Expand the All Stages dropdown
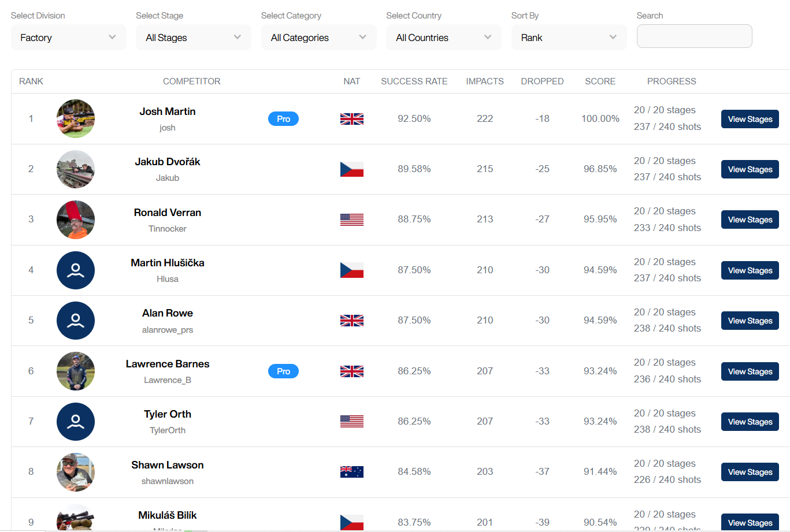Image resolution: width=790 pixels, height=532 pixels. click(x=193, y=38)
